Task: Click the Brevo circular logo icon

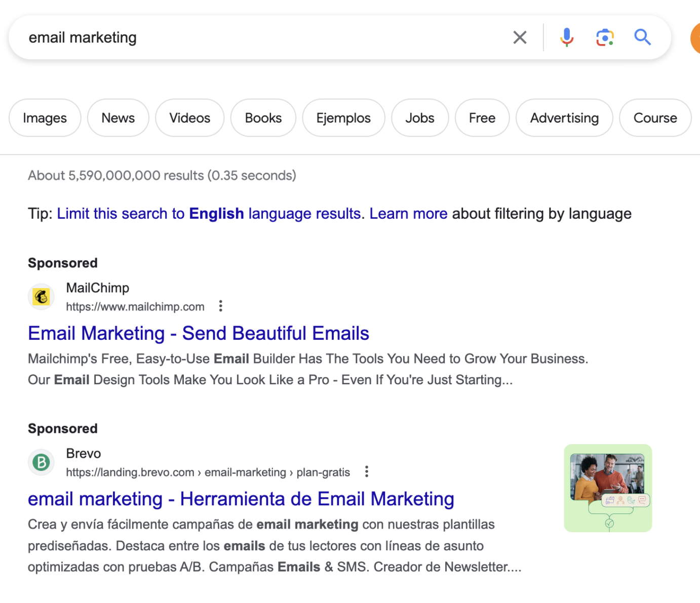Action: click(41, 462)
